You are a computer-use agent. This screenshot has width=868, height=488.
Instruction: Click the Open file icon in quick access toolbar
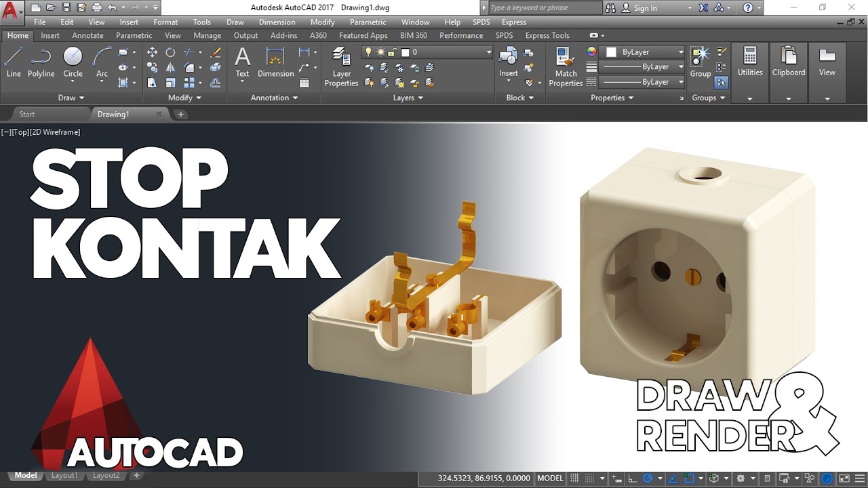51,7
